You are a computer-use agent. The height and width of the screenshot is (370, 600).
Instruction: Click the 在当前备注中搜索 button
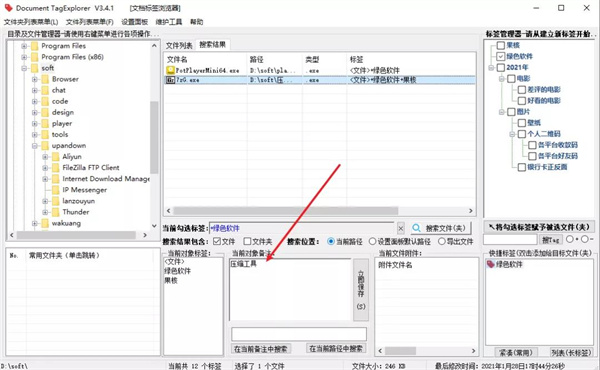(x=261, y=349)
